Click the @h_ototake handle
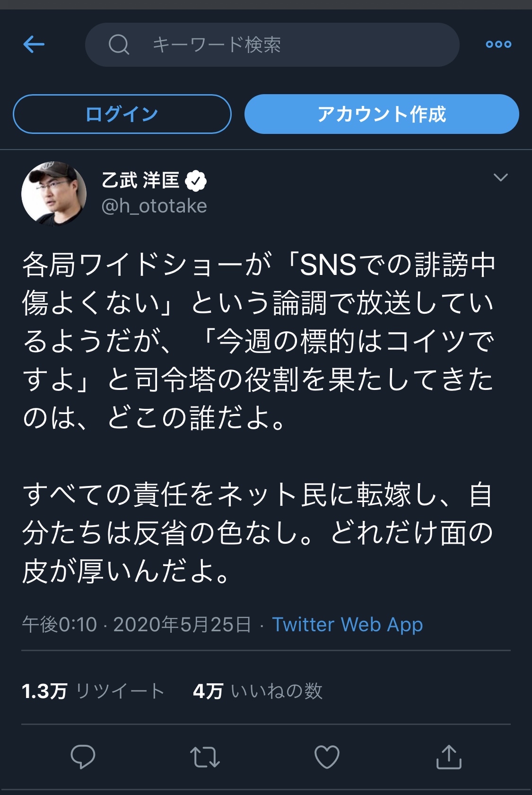 (x=154, y=206)
